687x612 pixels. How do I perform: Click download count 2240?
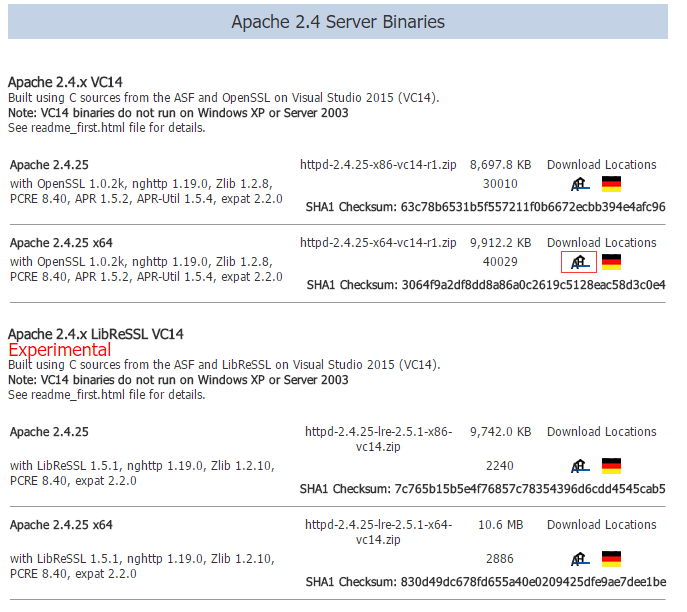499,466
